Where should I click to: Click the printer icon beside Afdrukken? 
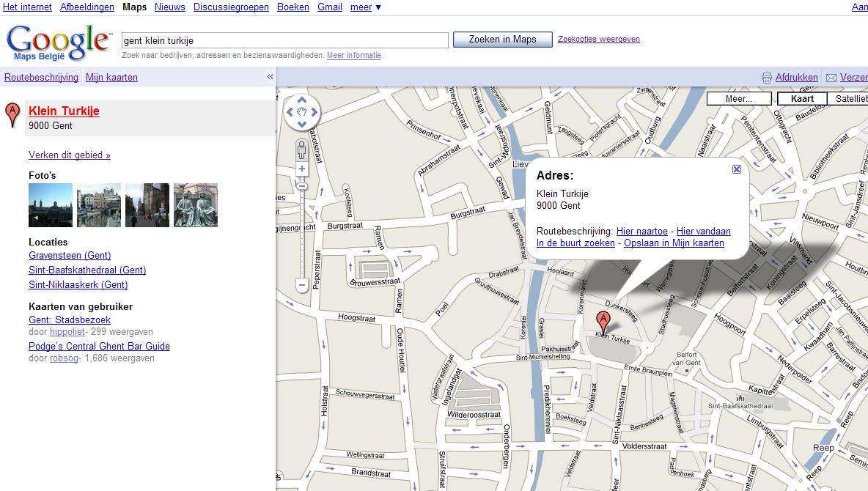click(x=767, y=78)
